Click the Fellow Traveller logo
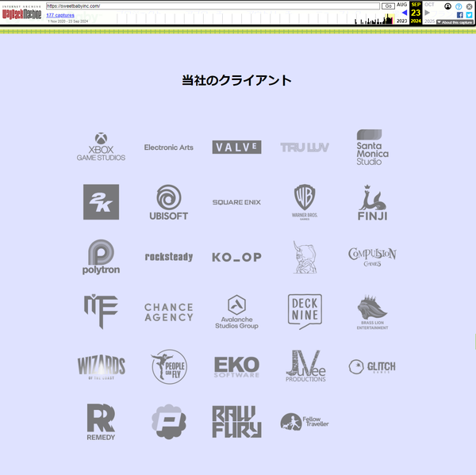Image resolution: width=476 pixels, height=475 pixels. click(x=305, y=422)
